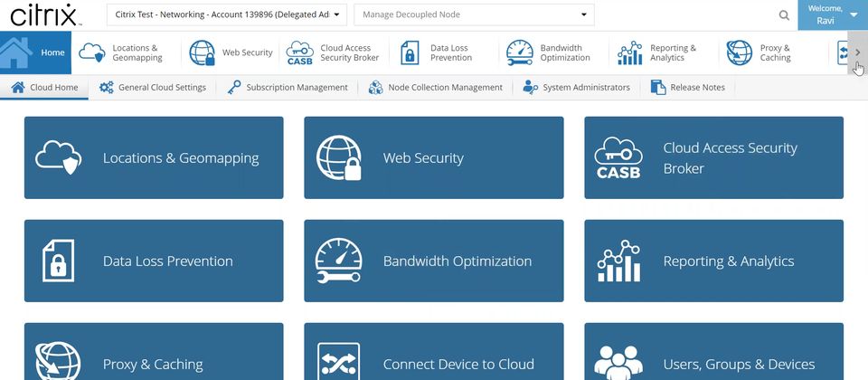Open the Connect Device to Cloud tile

click(x=434, y=352)
